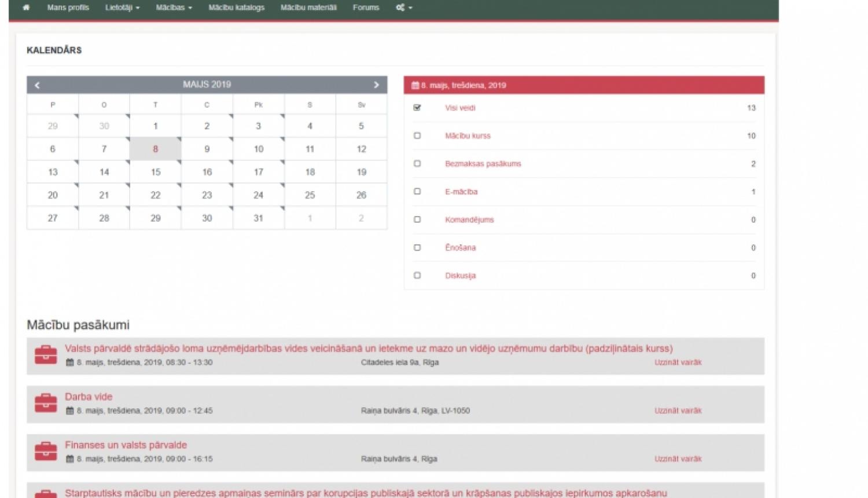Click Uzzināt vairāk for Darba vide
Image resolution: width=868 pixels, height=498 pixels.
click(678, 411)
